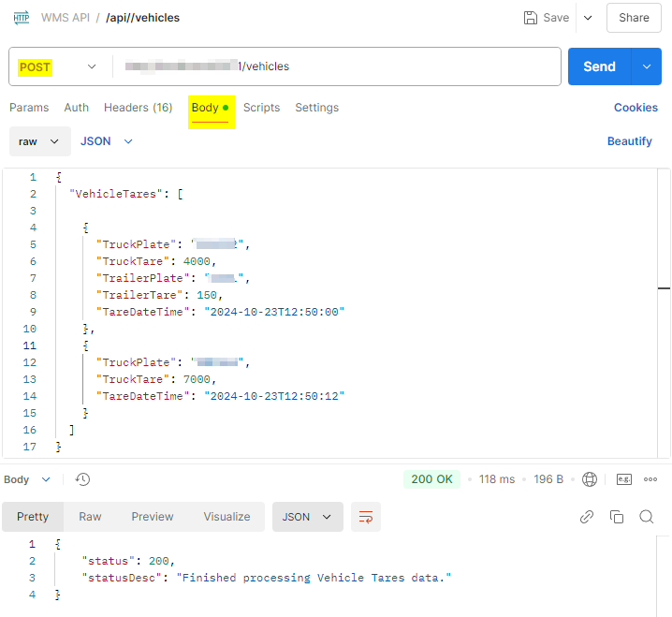Click the date string "2024-10-23T12:50:00"
Viewport: 672px width, 617px height.
(274, 312)
